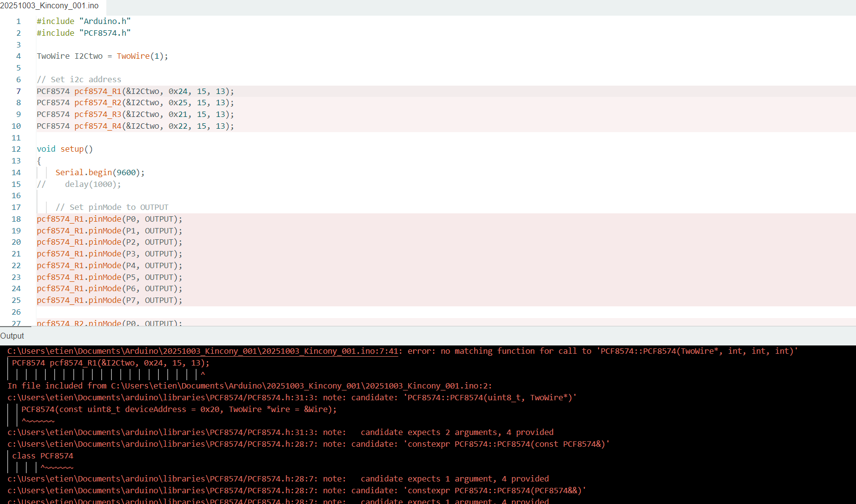Place cursor on the pcf8574_R3 declaration line

[135, 115]
